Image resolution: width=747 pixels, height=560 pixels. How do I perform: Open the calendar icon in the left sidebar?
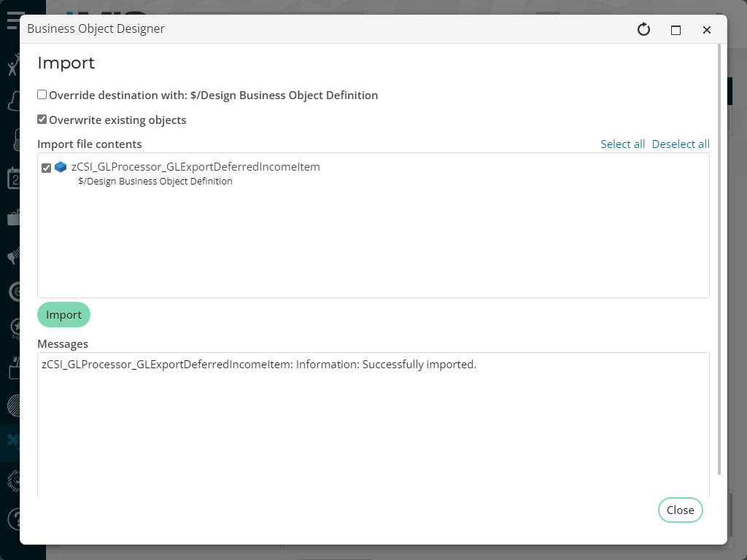tap(13, 178)
